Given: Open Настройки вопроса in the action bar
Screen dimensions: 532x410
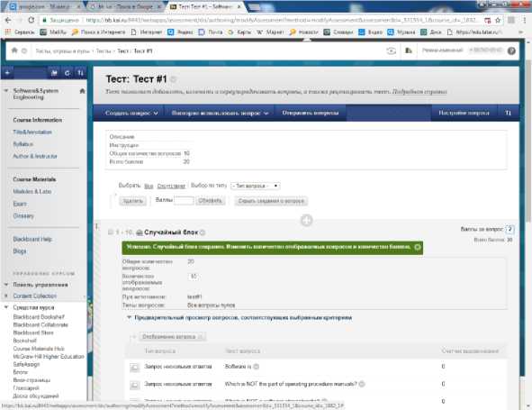Looking at the screenshot, I should (x=464, y=113).
